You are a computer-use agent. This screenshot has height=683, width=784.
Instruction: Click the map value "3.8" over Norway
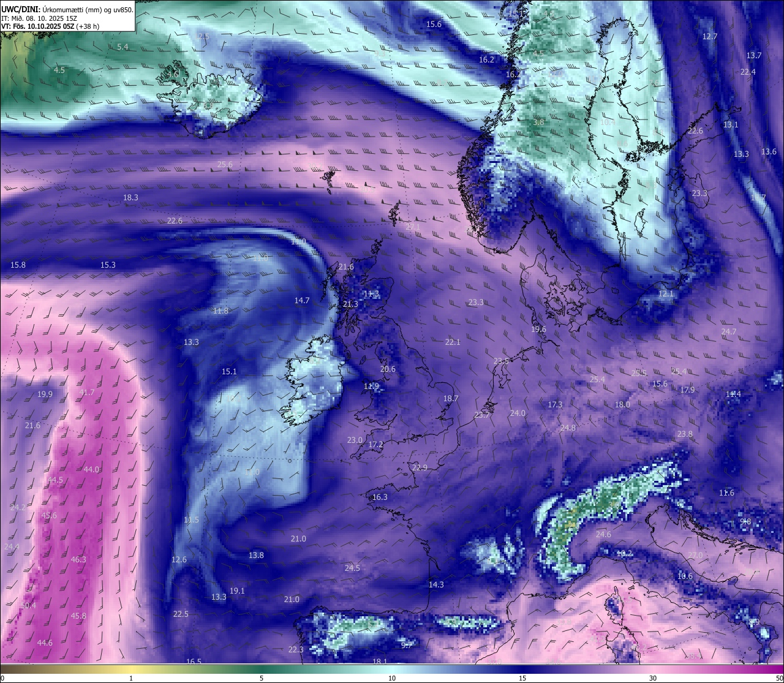pyautogui.click(x=538, y=123)
